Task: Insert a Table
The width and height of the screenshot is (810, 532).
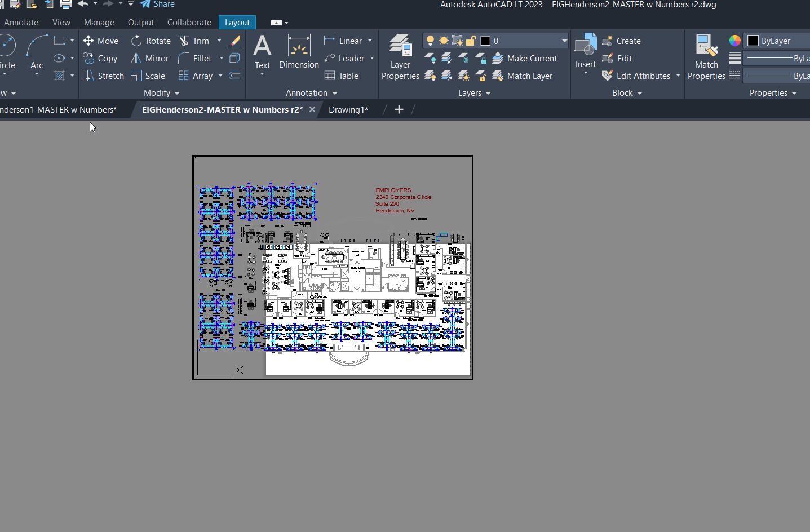Action: [342, 76]
